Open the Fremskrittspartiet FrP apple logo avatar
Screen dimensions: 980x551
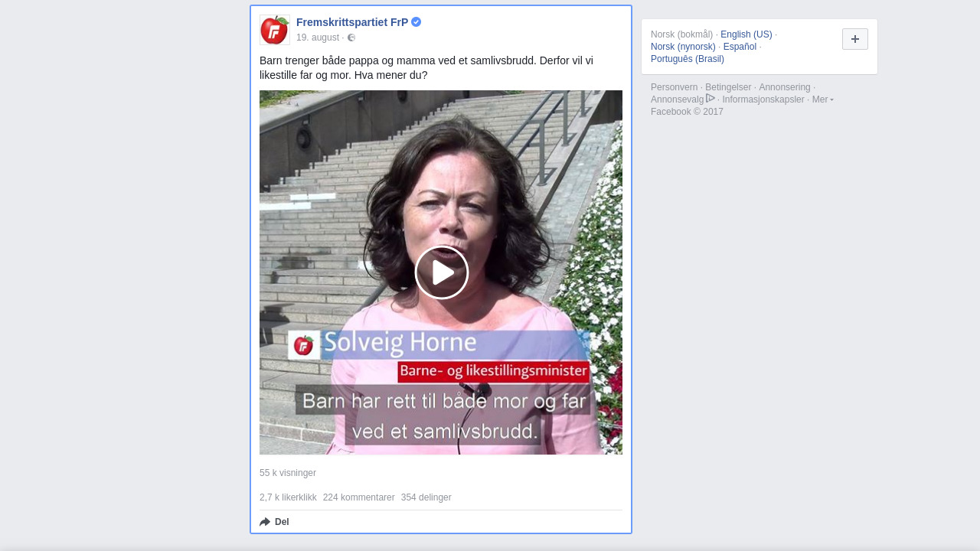275,30
